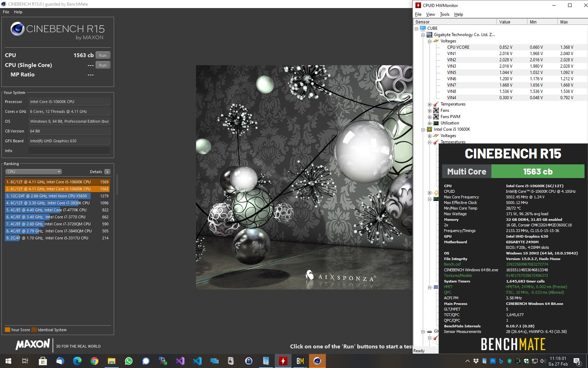Viewport: 588px width, 368px height.
Task: Open Visual Studio from taskbar
Action: click(180, 361)
